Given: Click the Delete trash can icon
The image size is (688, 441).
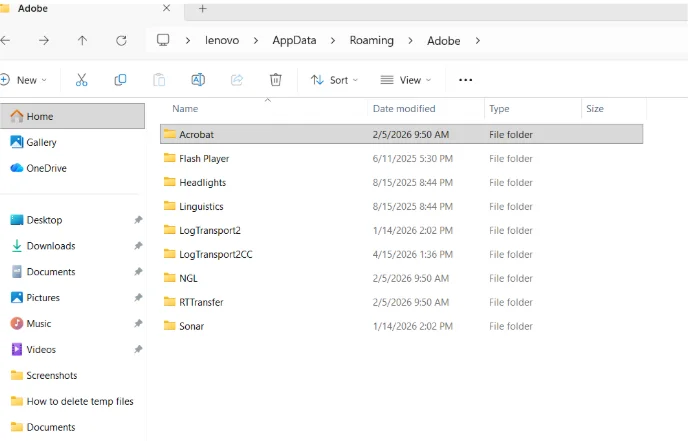Looking at the screenshot, I should tap(276, 80).
